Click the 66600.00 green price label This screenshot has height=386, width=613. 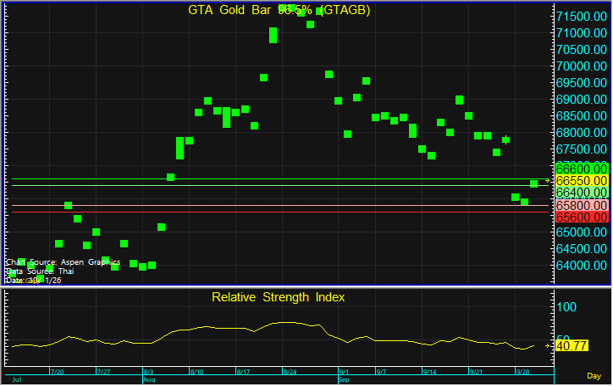click(581, 169)
